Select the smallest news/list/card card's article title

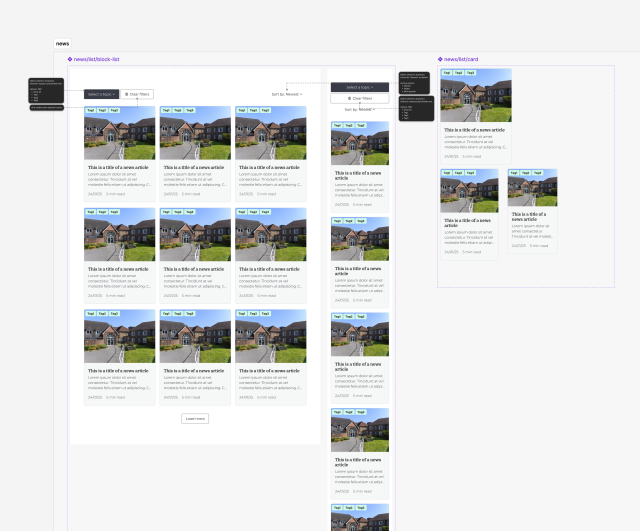coord(529,217)
